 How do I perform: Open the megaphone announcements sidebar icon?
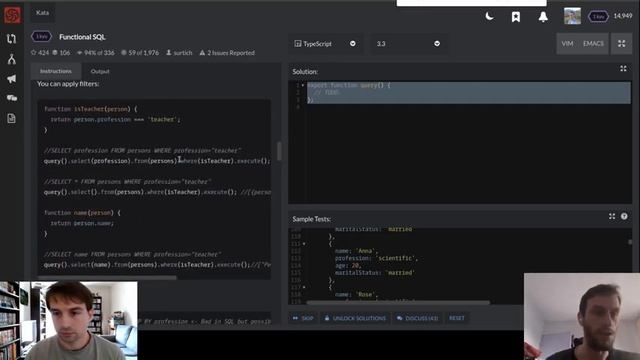click(11, 79)
